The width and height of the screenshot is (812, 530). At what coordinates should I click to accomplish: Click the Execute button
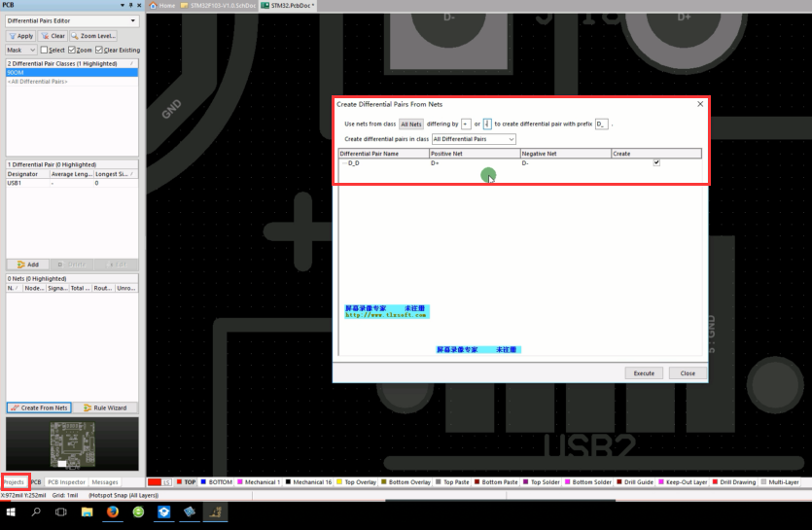tap(644, 373)
